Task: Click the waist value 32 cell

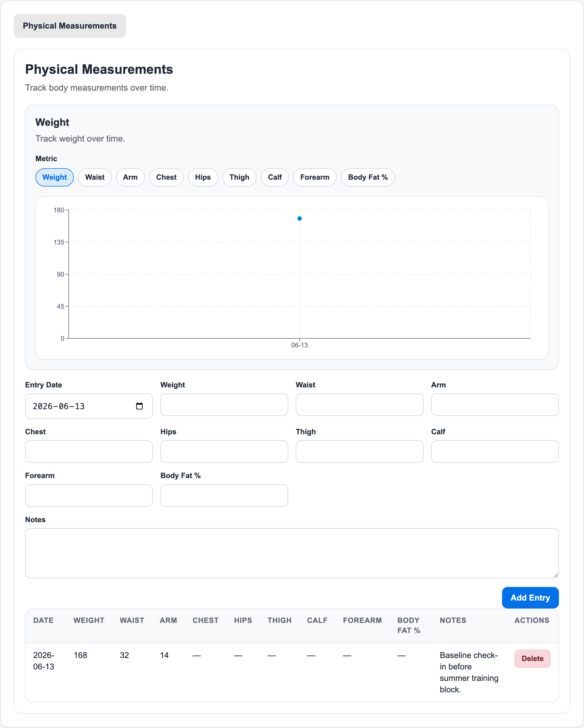Action: click(124, 655)
